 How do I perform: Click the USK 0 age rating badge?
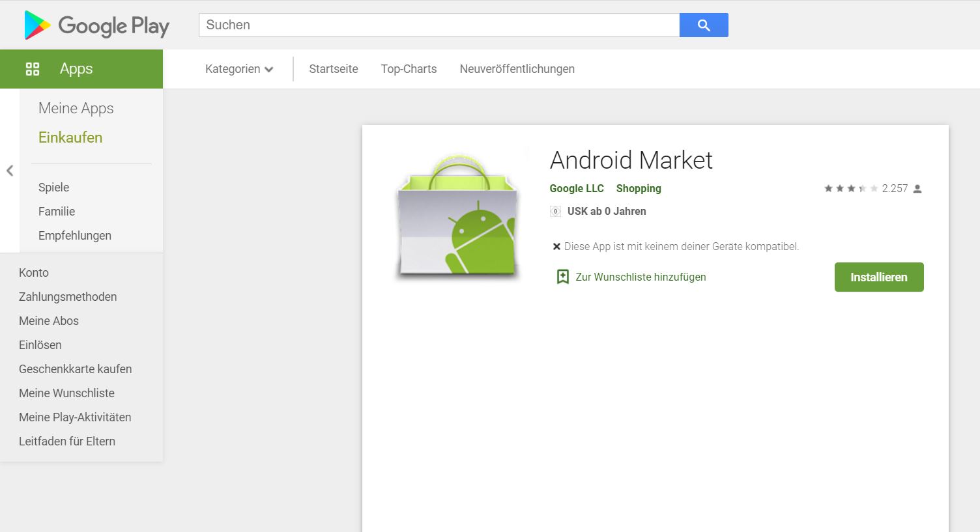(x=556, y=211)
